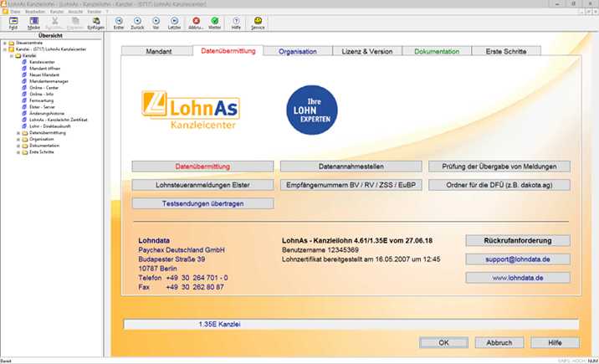Screen dimensions: 599x364
Task: Collapse the Kanzlei - (0717) LohnAs Kanzleicenter node
Action: point(4,49)
